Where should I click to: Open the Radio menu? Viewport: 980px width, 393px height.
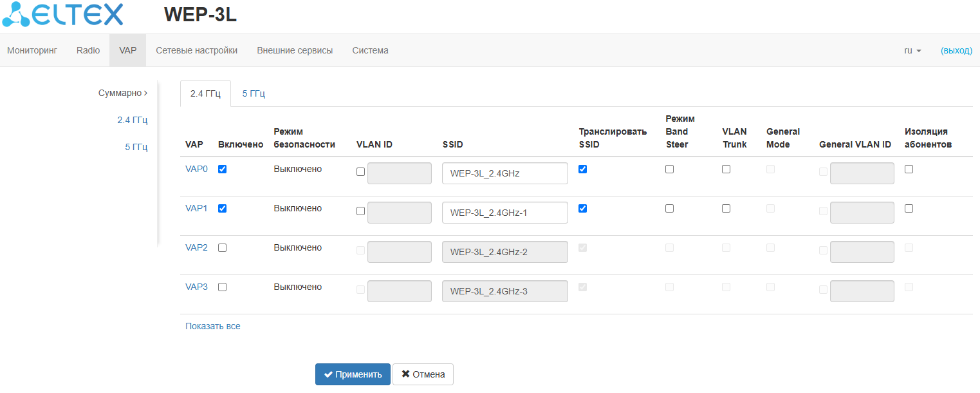[x=88, y=50]
